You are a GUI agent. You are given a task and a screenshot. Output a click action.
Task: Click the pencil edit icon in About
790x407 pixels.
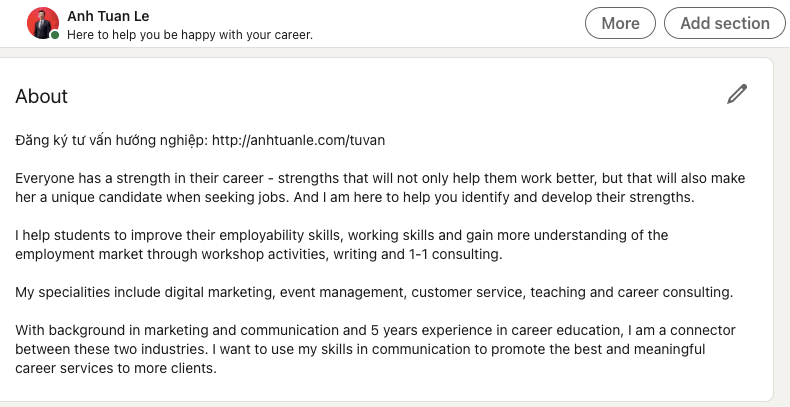coord(737,95)
